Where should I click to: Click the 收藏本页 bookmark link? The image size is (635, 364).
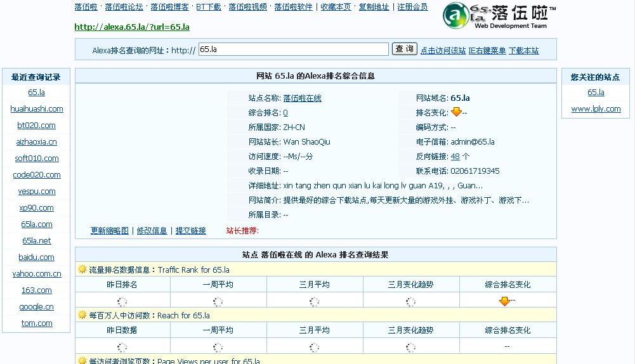[336, 7]
